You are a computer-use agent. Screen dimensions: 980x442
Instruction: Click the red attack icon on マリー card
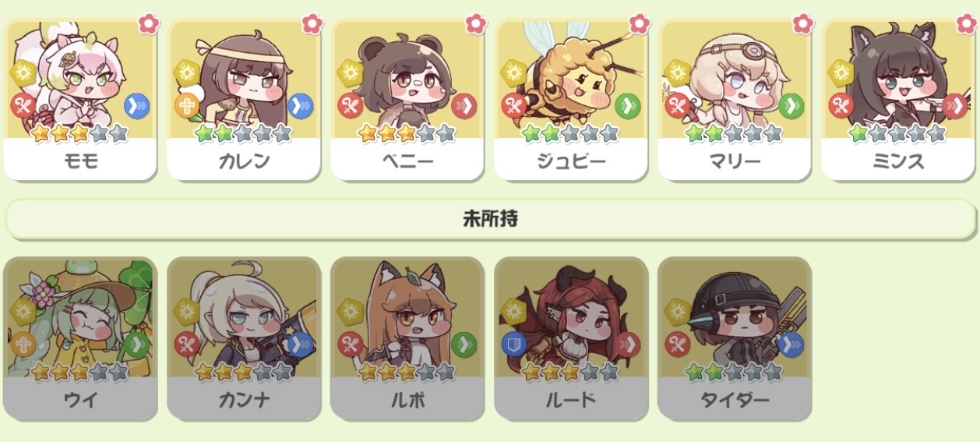point(678,105)
